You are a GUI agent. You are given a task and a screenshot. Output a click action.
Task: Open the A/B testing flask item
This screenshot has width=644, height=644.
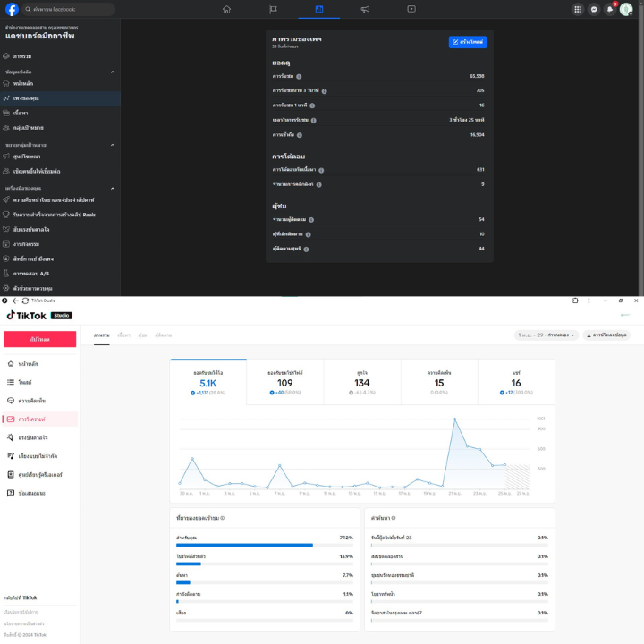click(61, 274)
